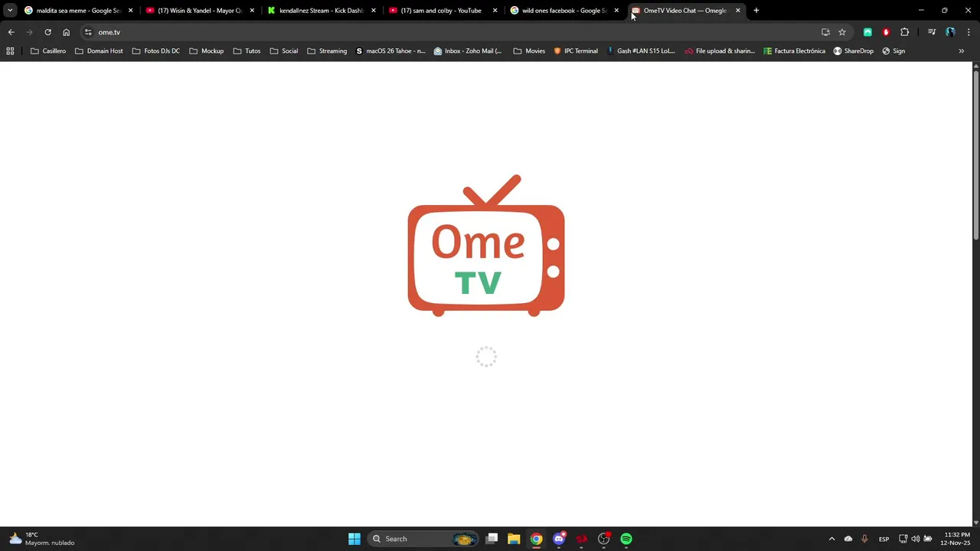Open the Factura Electrónica bookmark

[795, 51]
